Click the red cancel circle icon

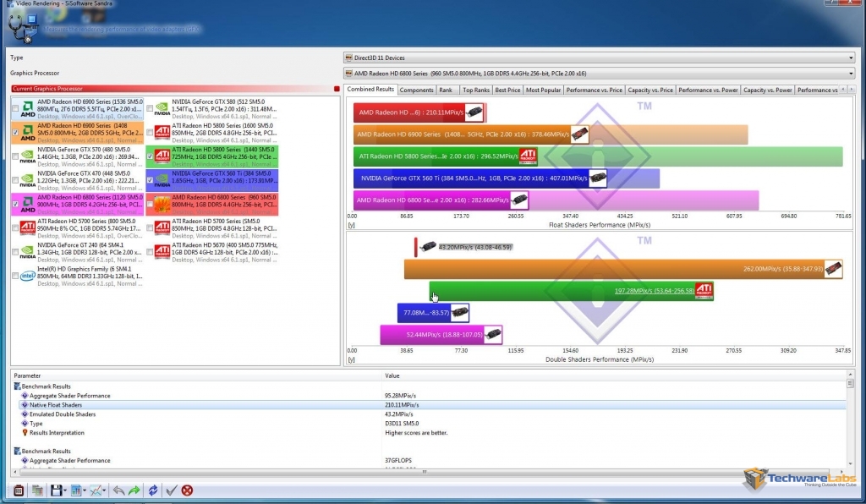187,490
